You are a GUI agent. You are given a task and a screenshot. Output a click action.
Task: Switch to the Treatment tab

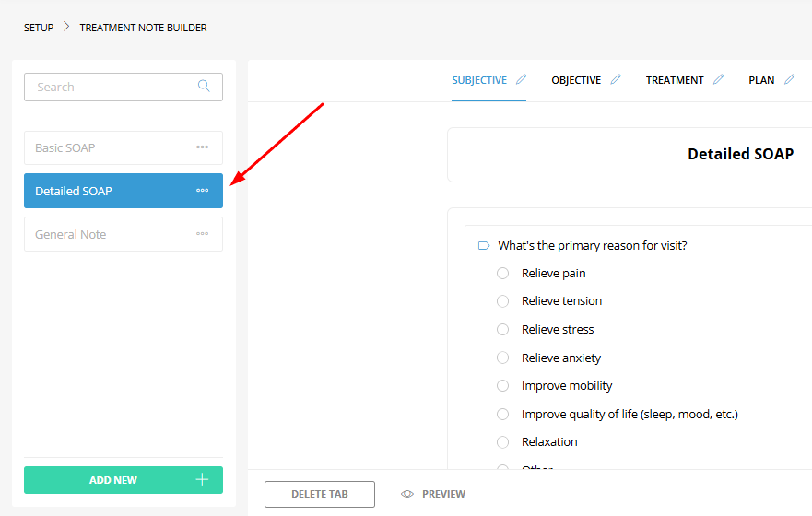click(x=675, y=80)
